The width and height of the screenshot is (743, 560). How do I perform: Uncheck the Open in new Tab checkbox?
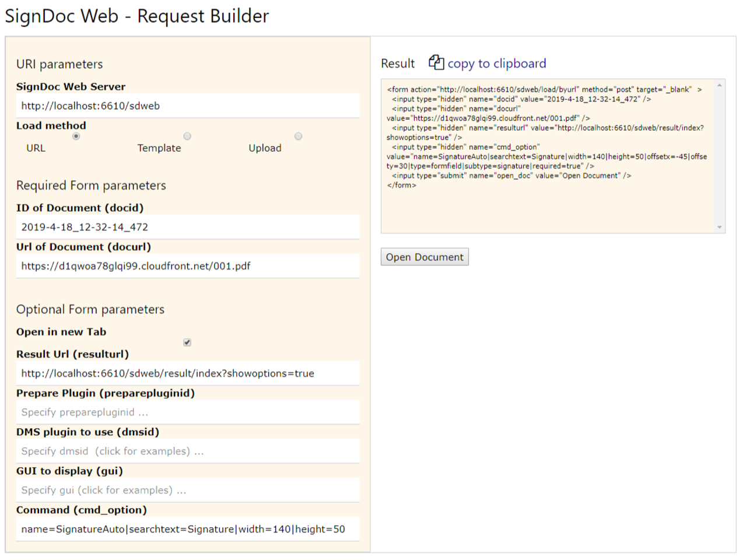pyautogui.click(x=187, y=342)
